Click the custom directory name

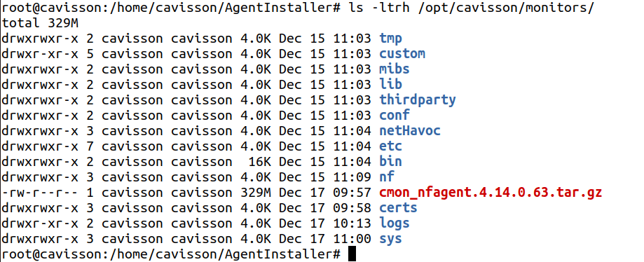pos(402,54)
